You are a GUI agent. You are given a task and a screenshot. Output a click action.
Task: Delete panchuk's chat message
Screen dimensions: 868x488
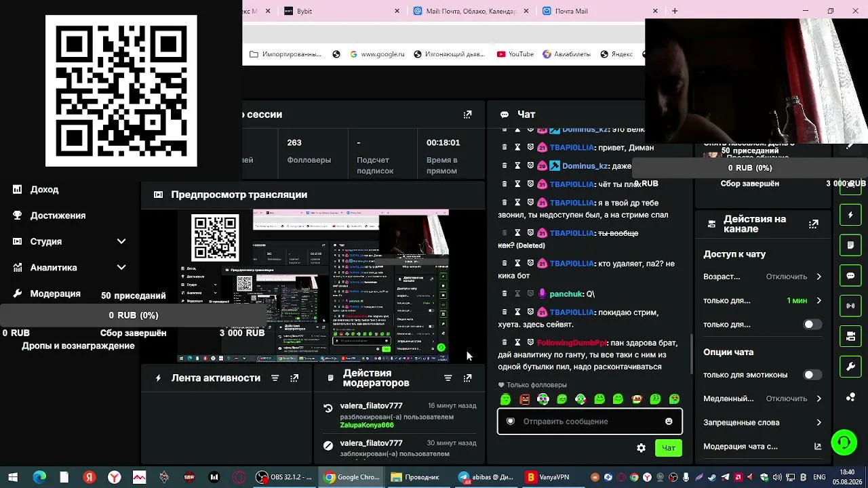click(504, 293)
